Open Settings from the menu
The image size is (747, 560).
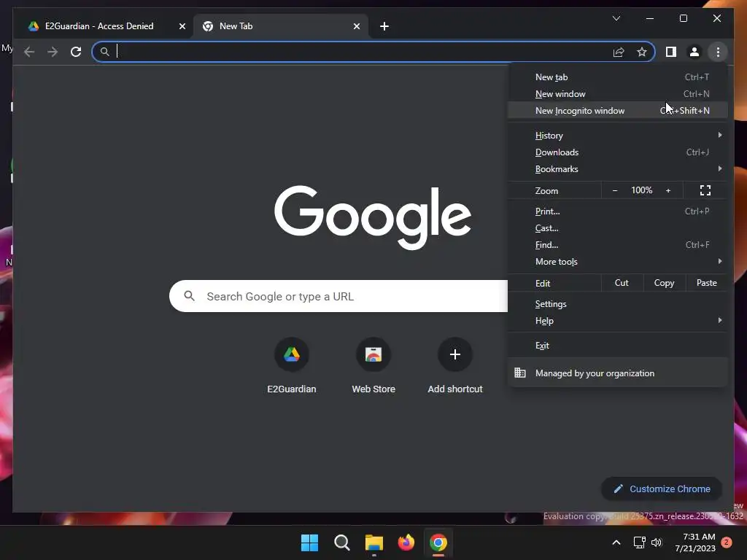(617, 304)
